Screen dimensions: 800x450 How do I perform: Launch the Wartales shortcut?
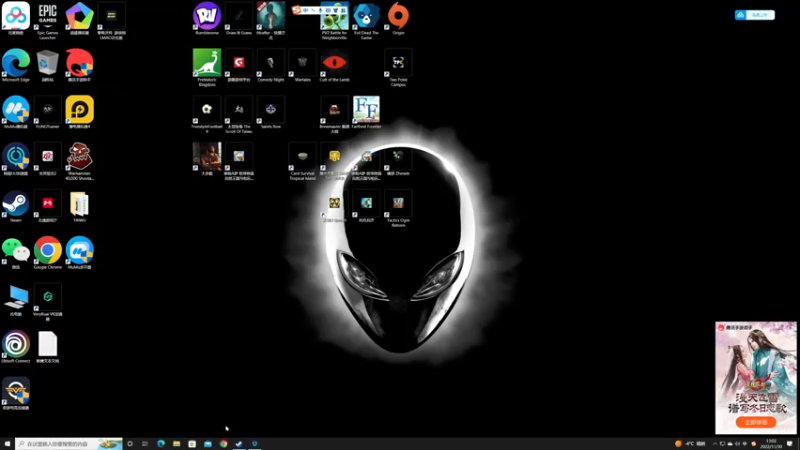[303, 66]
